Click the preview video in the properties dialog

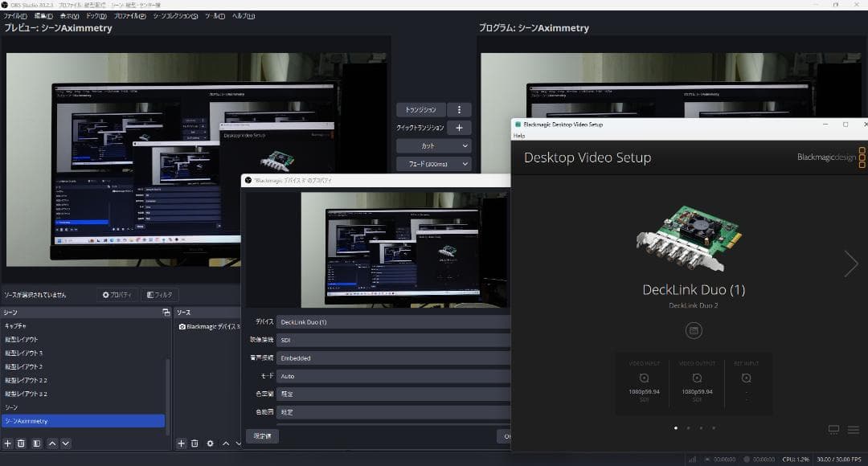(404, 250)
